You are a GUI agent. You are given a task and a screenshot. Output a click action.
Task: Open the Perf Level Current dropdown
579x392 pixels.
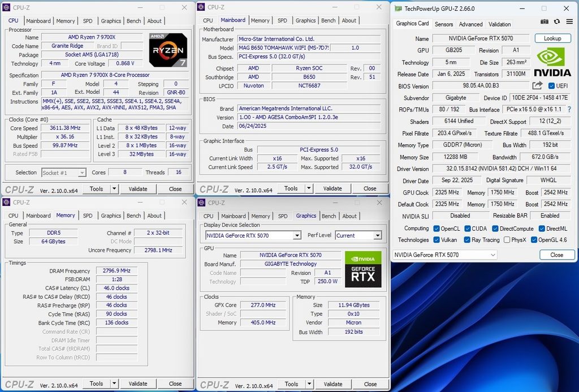click(x=377, y=235)
